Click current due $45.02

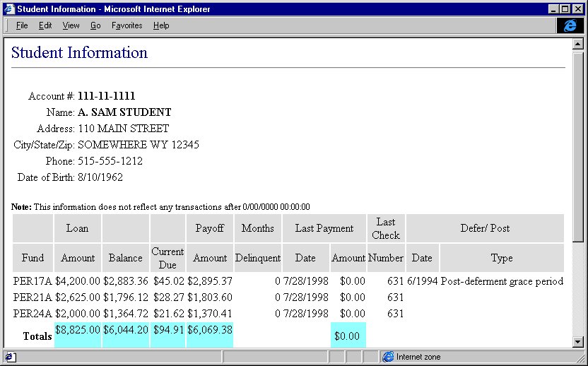169,281
